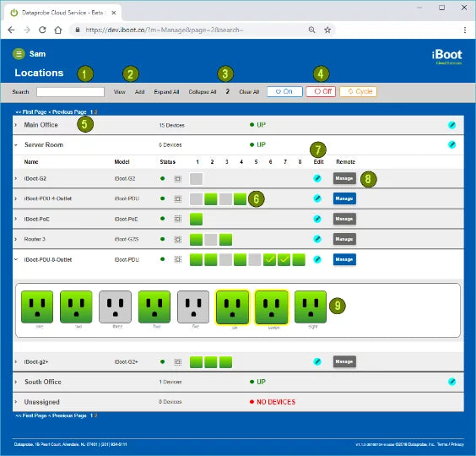The width and height of the screenshot is (476, 456).
Task: Collapse the Server Room location
Action: pos(16,145)
